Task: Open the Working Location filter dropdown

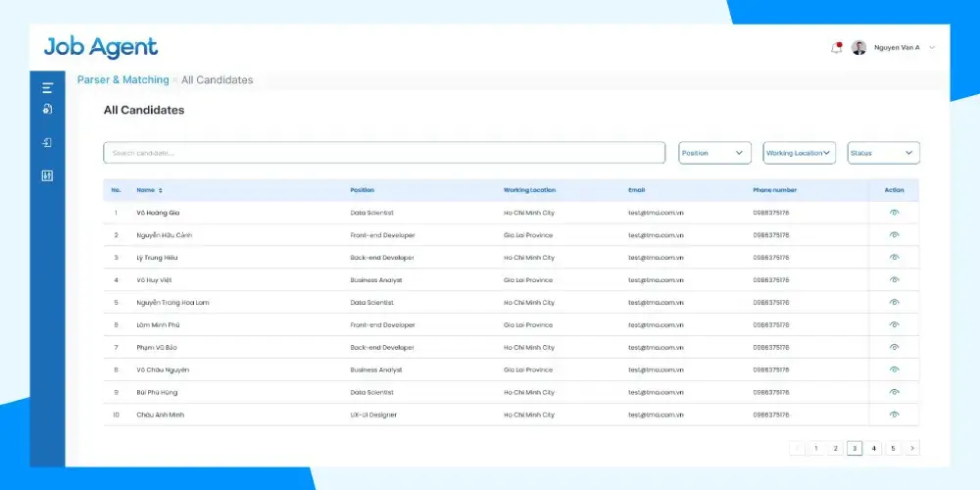Action: pos(800,153)
